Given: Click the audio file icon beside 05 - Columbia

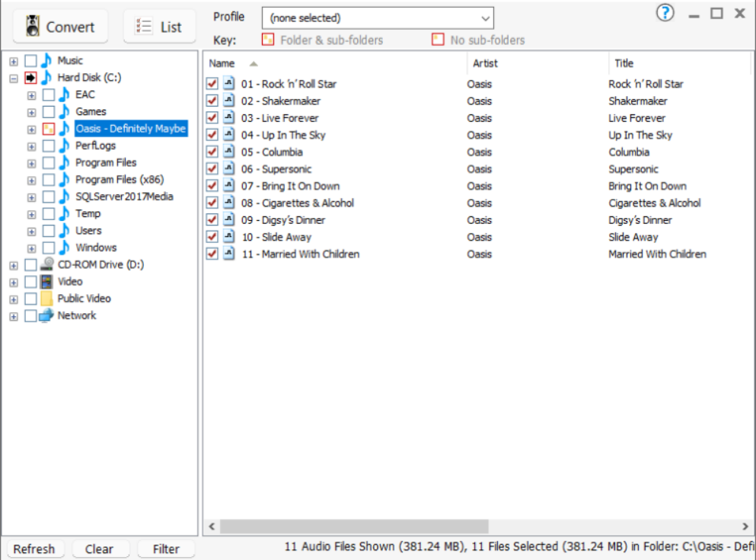Looking at the screenshot, I should 228,152.
